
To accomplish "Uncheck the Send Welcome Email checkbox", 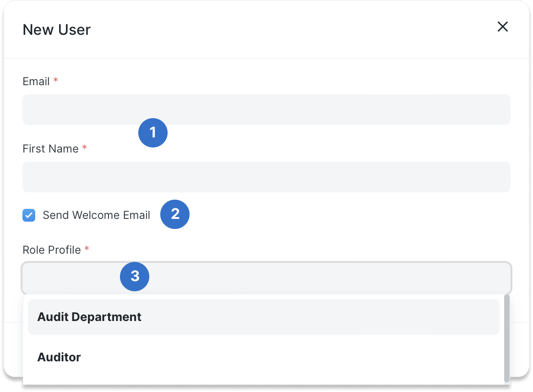I will 28,215.
